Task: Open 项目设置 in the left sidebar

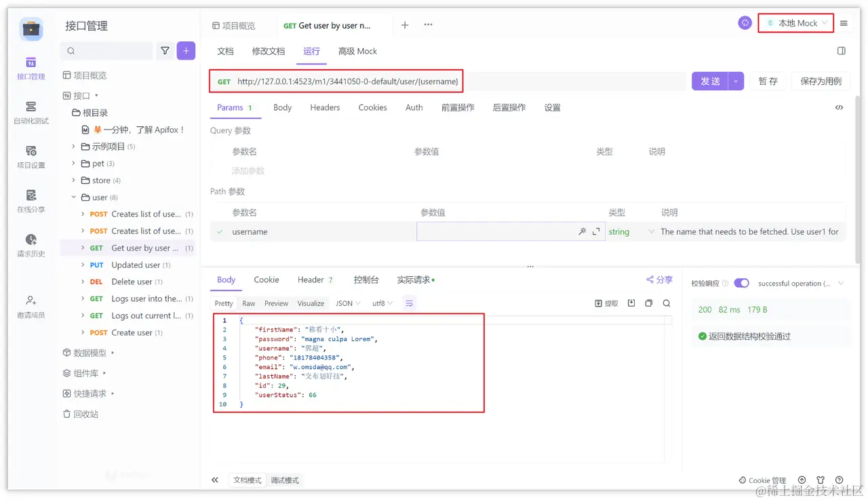Action: (31, 157)
